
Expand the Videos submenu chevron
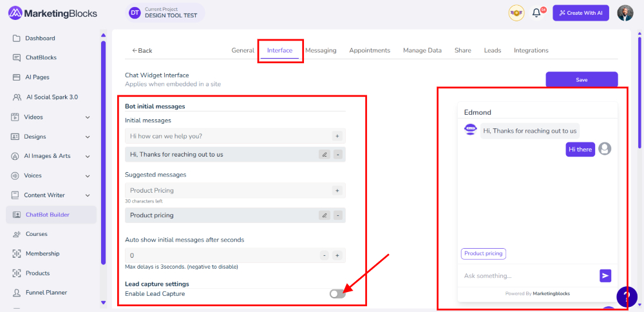(x=88, y=117)
